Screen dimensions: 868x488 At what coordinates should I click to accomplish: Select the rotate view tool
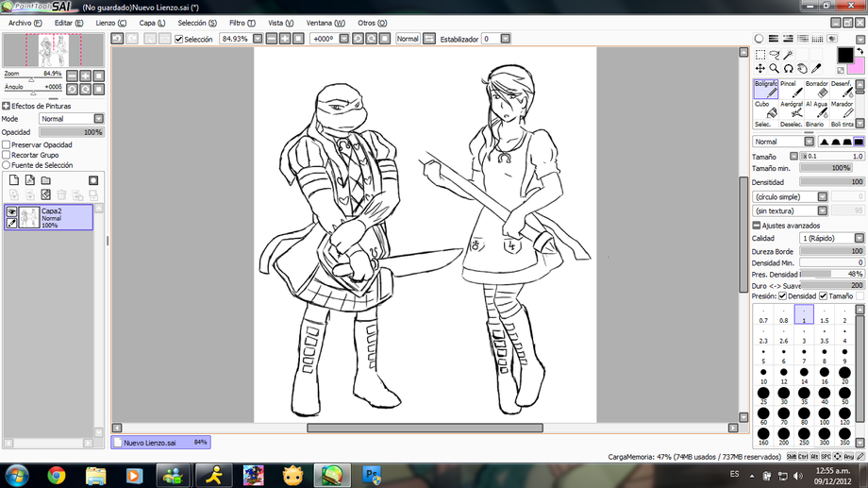(x=789, y=68)
